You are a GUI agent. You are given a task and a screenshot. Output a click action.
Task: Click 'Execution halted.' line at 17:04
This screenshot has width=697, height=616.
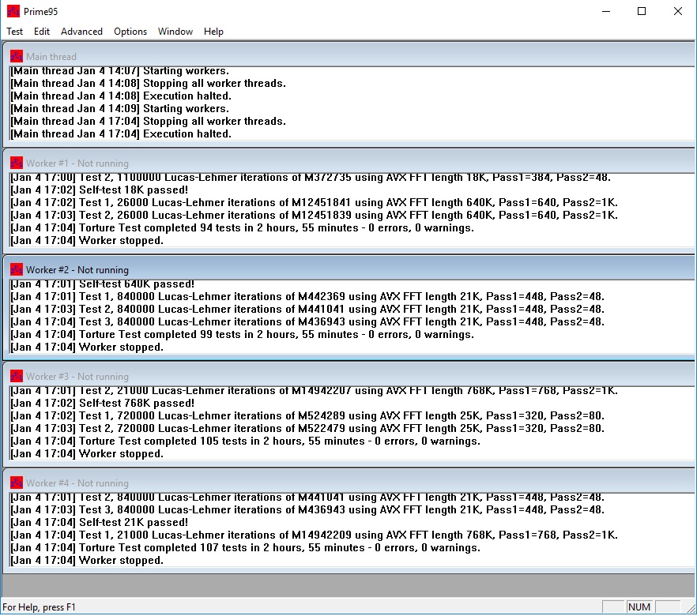click(x=121, y=133)
